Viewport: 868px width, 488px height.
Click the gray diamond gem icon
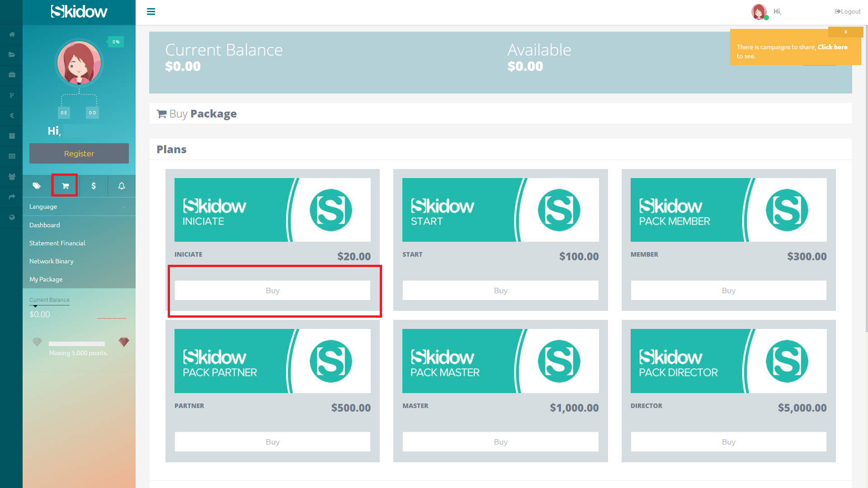point(37,342)
